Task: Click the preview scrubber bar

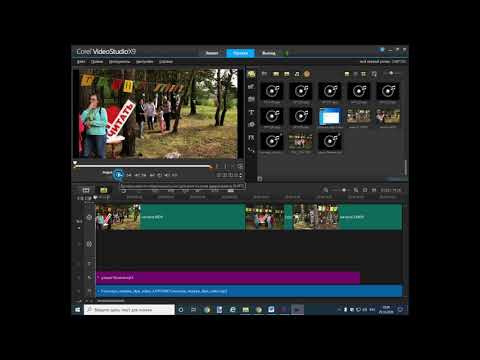Action: [143, 166]
